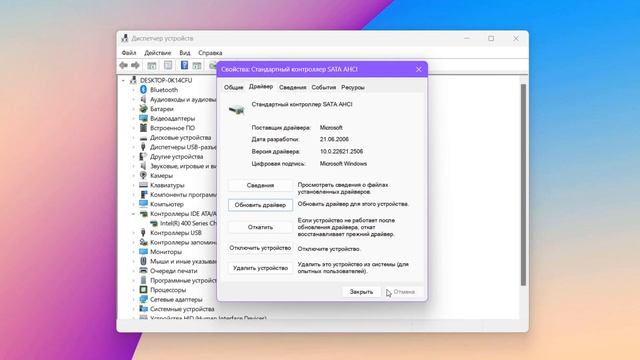Click the Батареи battery icon
This screenshot has height=360, width=640.
click(143, 109)
